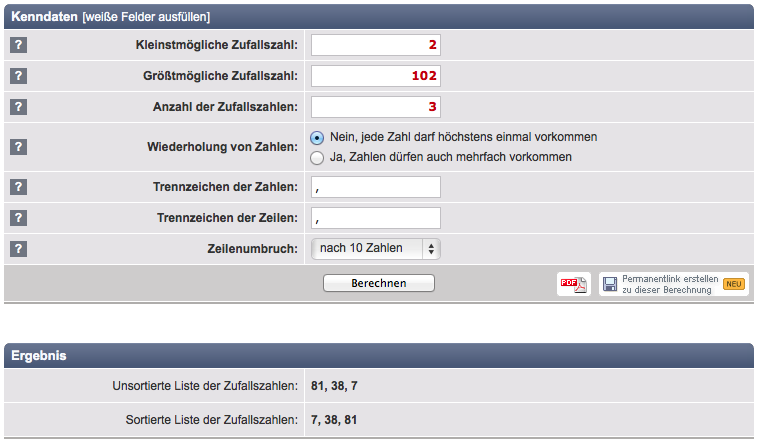Open help for Anzahl der Zufallszahlen
The width and height of the screenshot is (760, 444).
[18, 107]
